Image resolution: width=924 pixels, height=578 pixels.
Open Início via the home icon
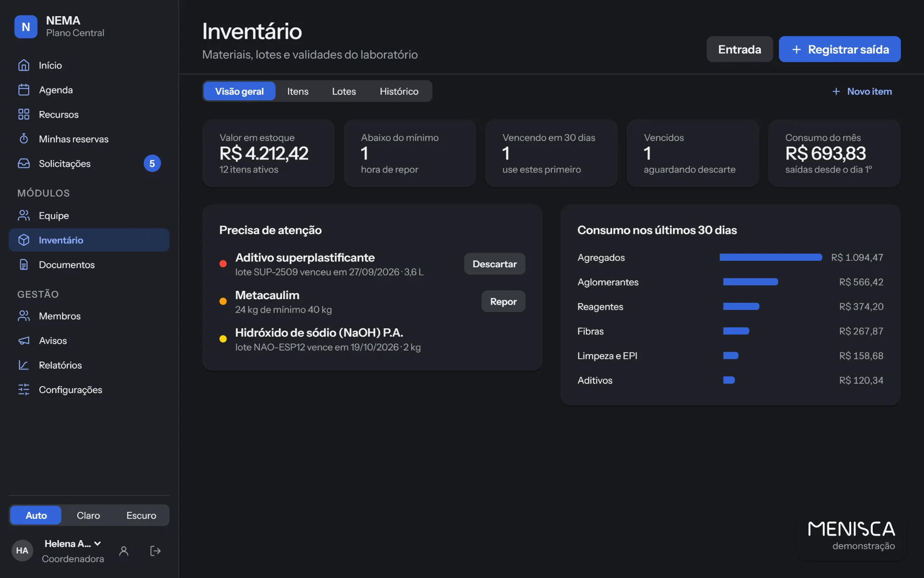tap(24, 65)
